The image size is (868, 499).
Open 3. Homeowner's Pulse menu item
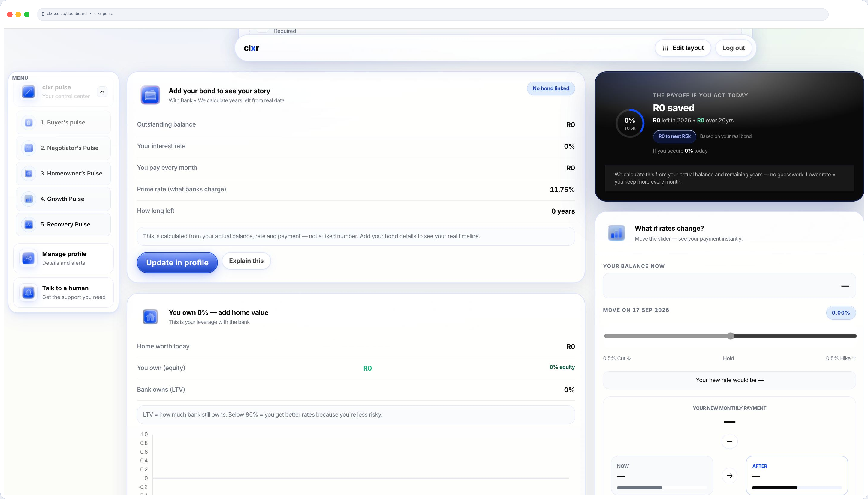point(63,173)
